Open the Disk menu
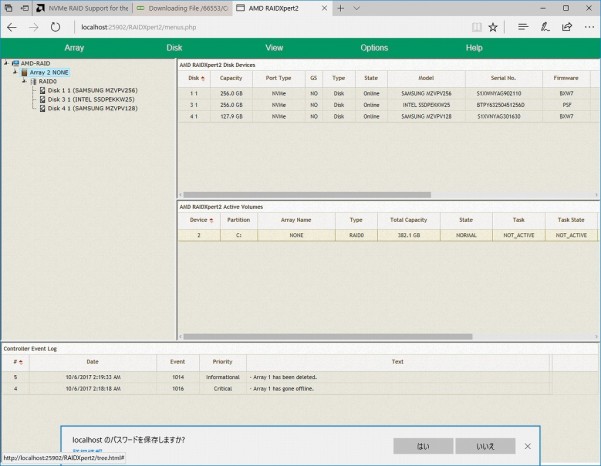 tap(174, 48)
